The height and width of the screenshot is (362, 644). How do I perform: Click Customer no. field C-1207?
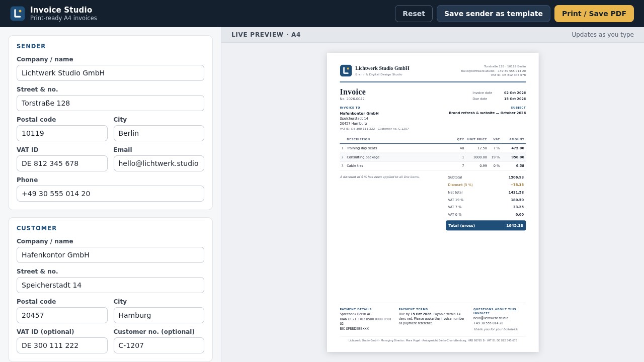tap(159, 345)
